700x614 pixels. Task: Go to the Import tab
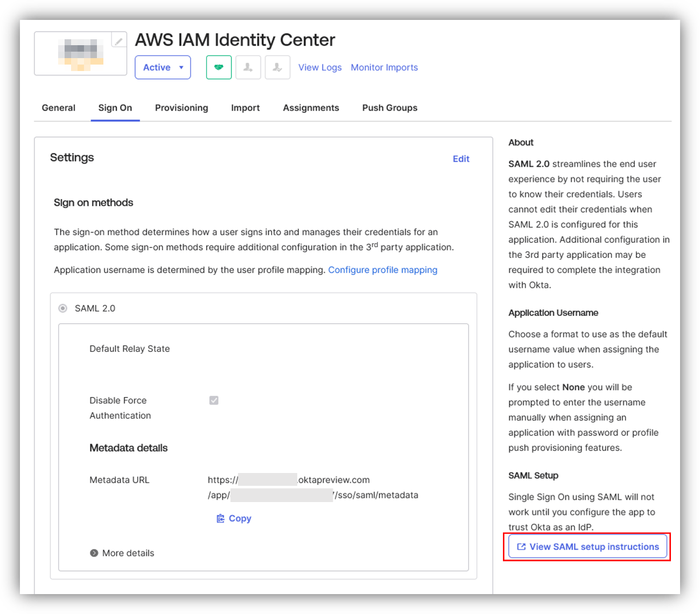tap(246, 108)
